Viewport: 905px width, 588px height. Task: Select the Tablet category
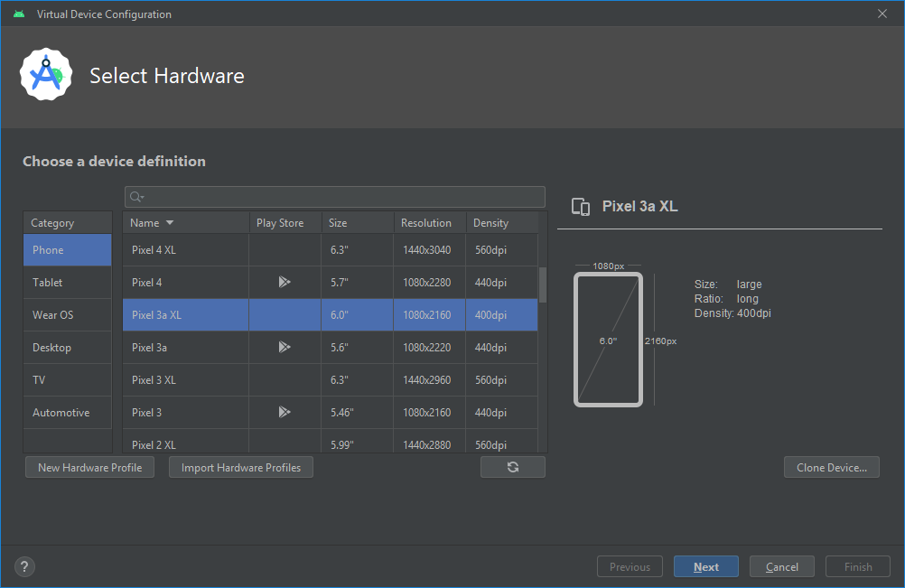[68, 282]
